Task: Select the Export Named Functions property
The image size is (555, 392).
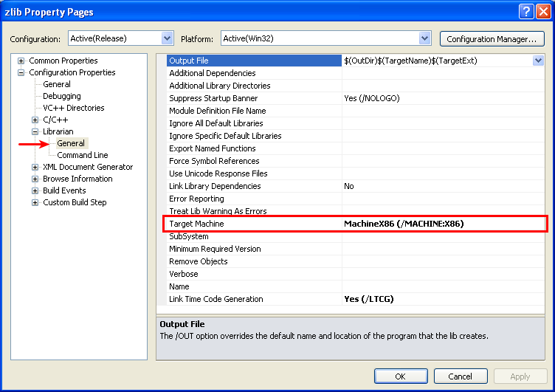Action: (213, 148)
